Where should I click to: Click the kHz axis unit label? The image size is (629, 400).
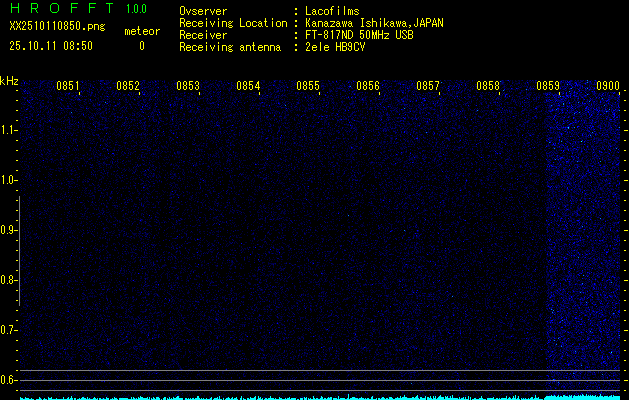coord(9,81)
